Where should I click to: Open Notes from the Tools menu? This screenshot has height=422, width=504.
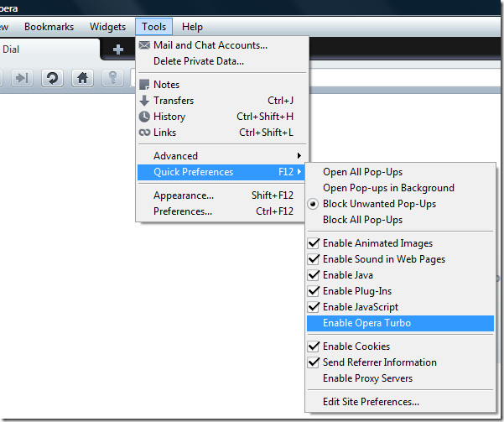click(x=166, y=85)
